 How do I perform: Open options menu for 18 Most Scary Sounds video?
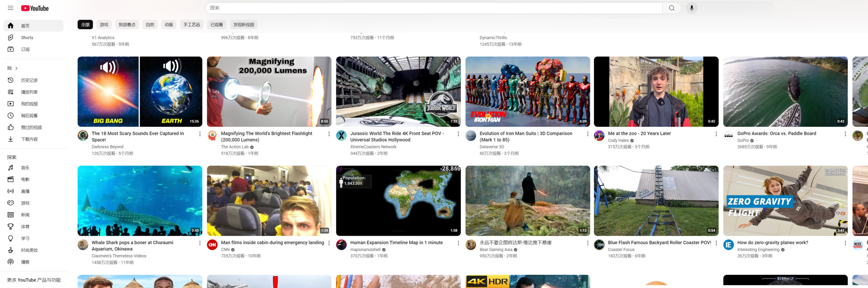[200, 134]
